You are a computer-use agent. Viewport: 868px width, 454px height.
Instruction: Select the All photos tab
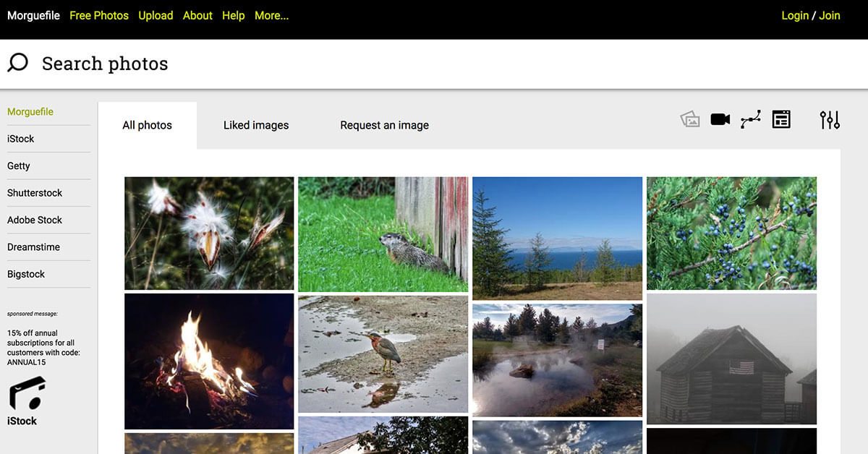tap(148, 125)
